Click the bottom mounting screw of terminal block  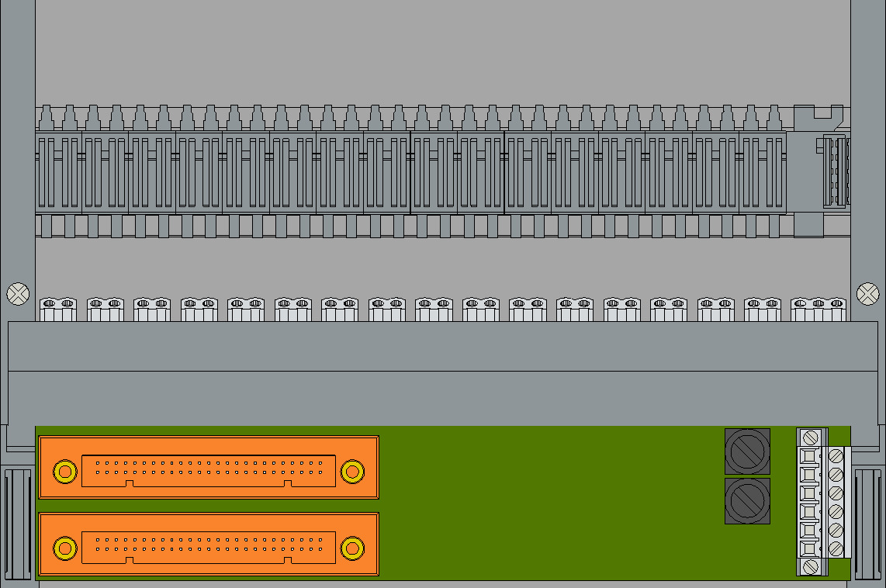point(810,566)
